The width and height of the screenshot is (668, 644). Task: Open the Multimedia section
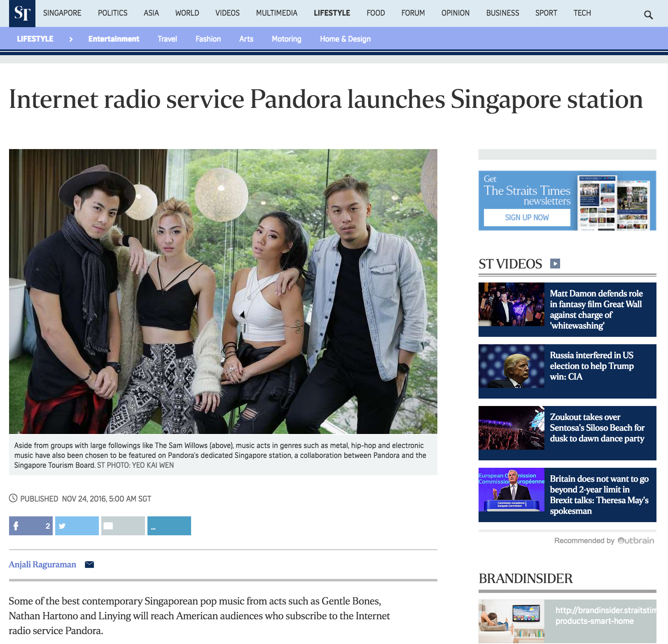277,13
